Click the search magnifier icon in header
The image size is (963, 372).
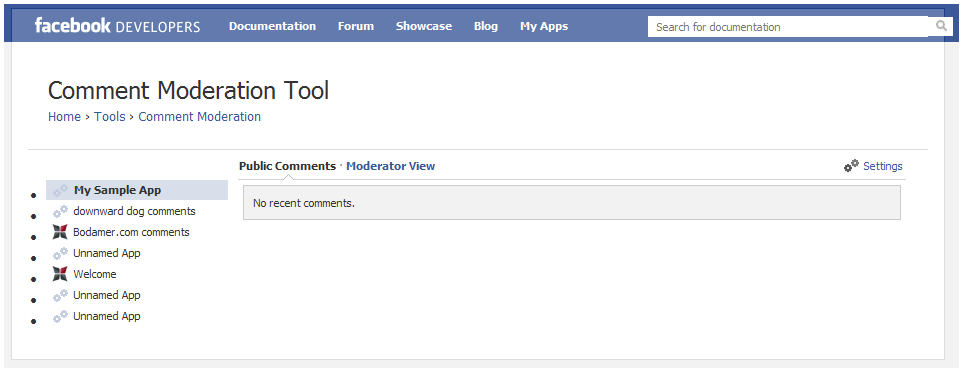(x=941, y=26)
